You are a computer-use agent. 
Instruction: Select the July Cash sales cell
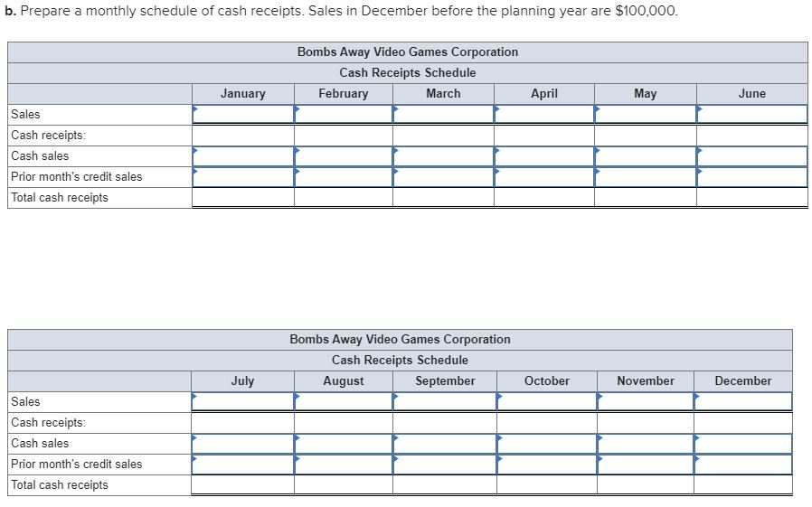[x=242, y=443]
